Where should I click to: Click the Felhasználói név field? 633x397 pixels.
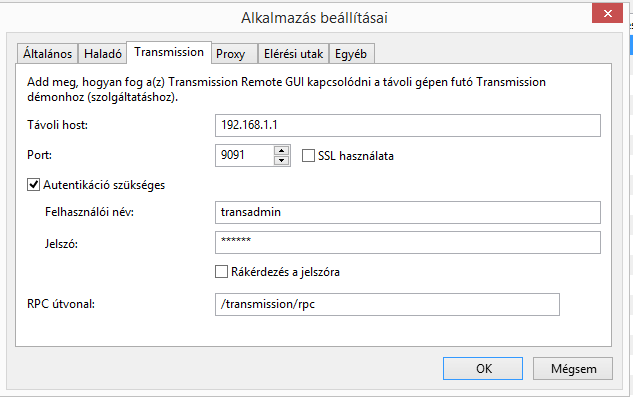click(x=408, y=212)
